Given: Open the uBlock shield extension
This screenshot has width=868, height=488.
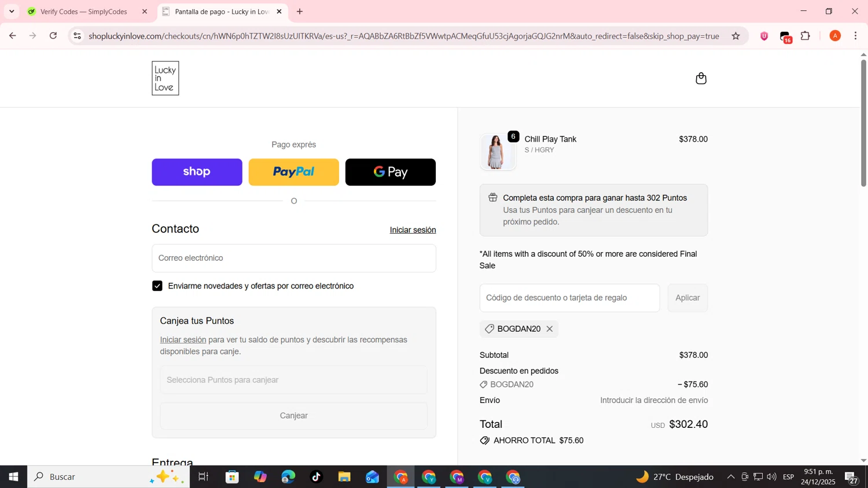Looking at the screenshot, I should tap(764, 36).
